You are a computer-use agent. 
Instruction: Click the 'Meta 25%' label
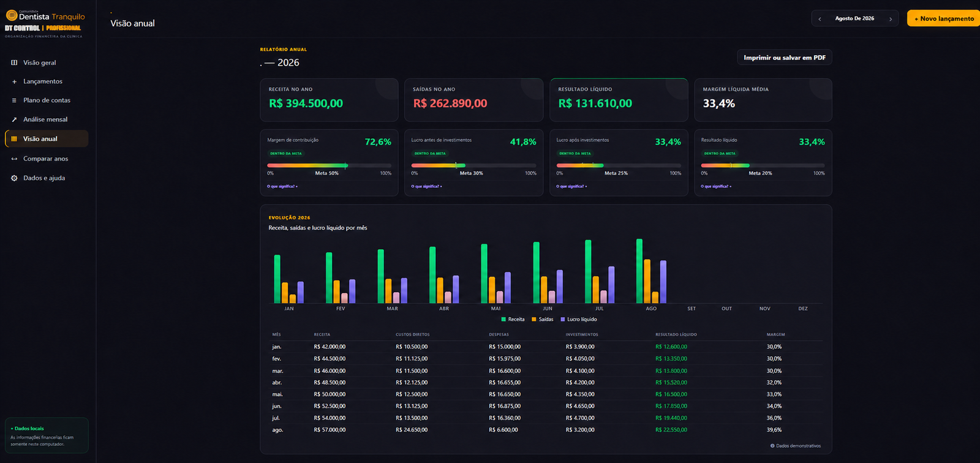click(x=616, y=173)
